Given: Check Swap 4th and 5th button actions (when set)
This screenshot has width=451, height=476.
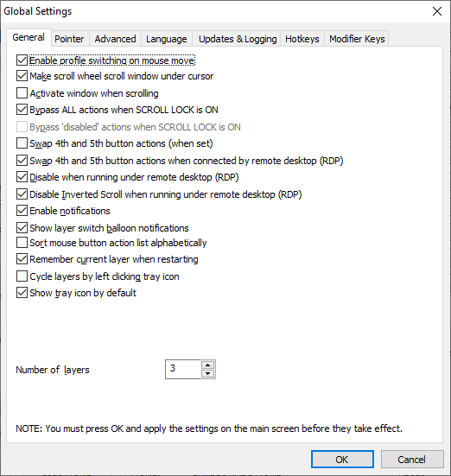Looking at the screenshot, I should click(22, 143).
